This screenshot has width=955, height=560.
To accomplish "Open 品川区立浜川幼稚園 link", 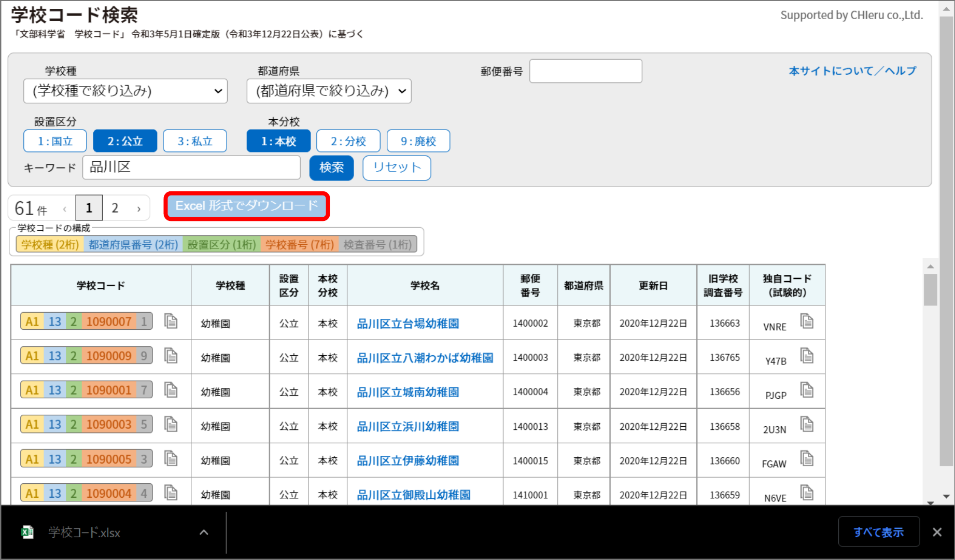I will click(408, 426).
